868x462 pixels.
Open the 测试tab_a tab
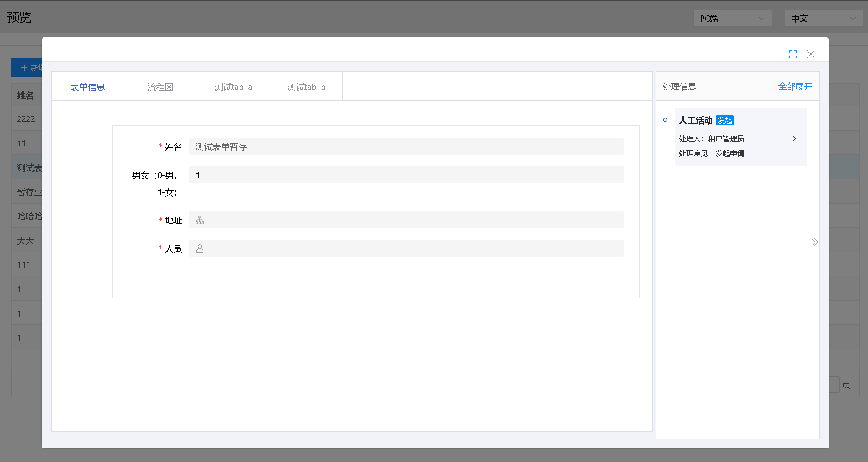[233, 86]
